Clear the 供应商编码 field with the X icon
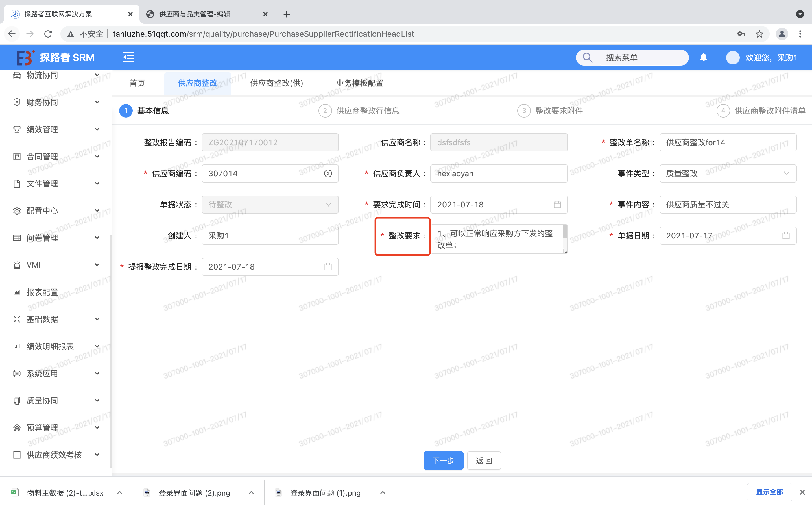Viewport: 812px width, 508px height. tap(328, 173)
